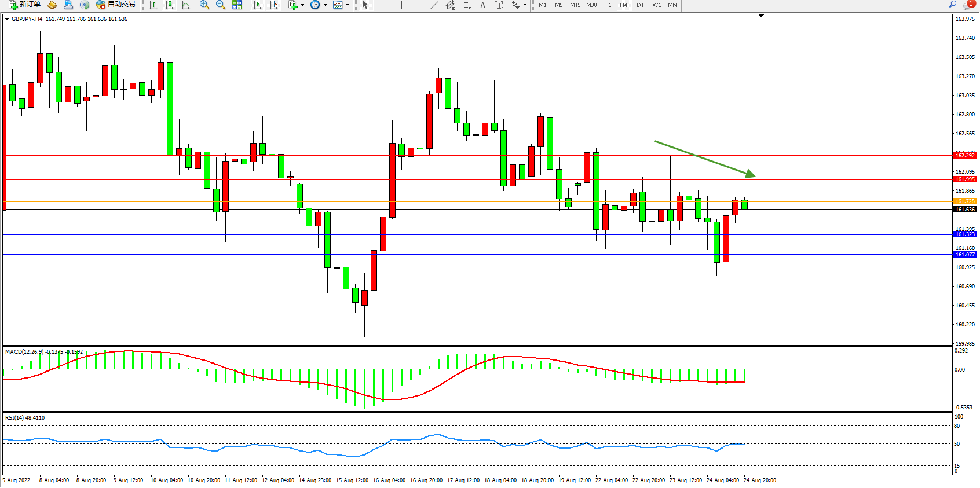Click the zoom out magnifier icon
The height and width of the screenshot is (488, 980).
[220, 5]
